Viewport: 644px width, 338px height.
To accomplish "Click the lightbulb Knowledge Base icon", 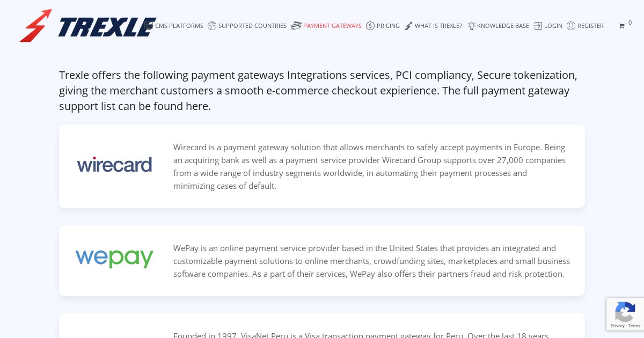I will point(471,26).
